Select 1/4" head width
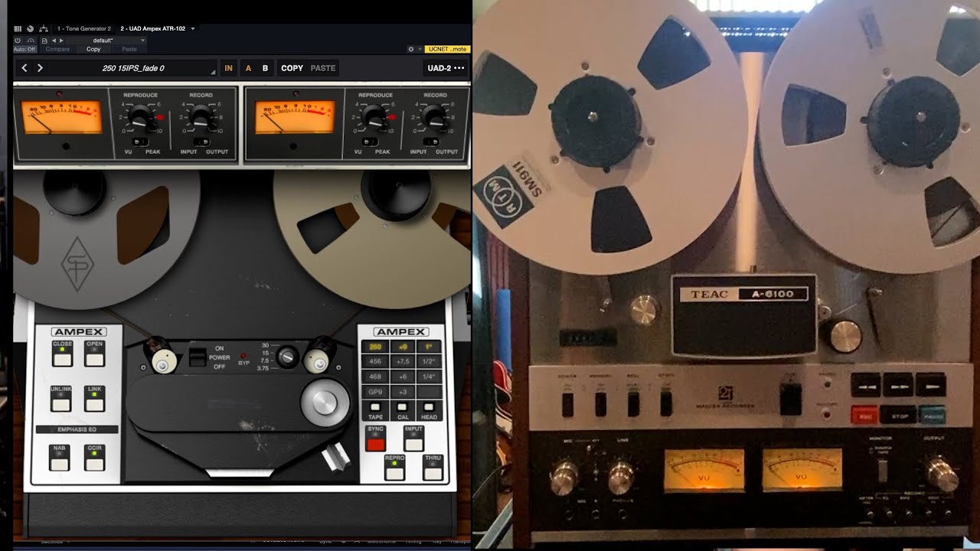The width and height of the screenshot is (980, 551). point(429,377)
